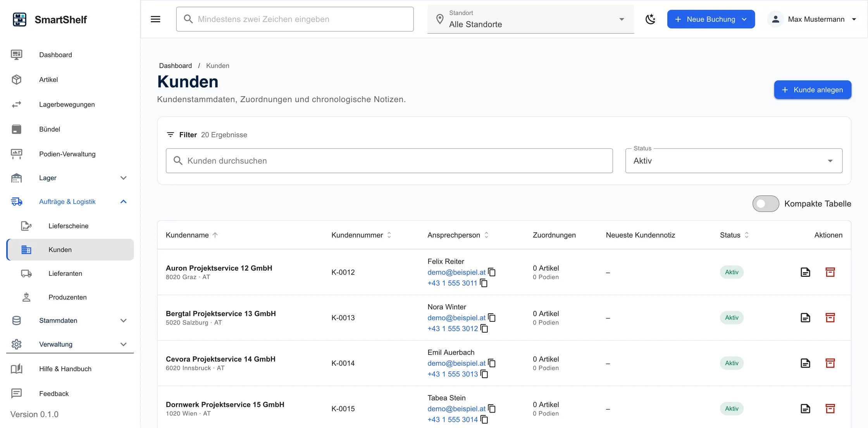The image size is (868, 428).
Task: Archive Cevora Projektservice 14 GmbH customer
Action: pos(830,363)
